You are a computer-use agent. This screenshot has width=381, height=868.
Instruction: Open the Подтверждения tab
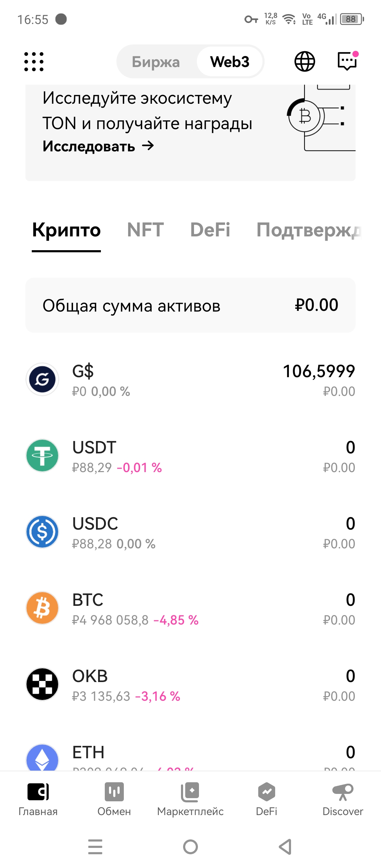pos(309,230)
